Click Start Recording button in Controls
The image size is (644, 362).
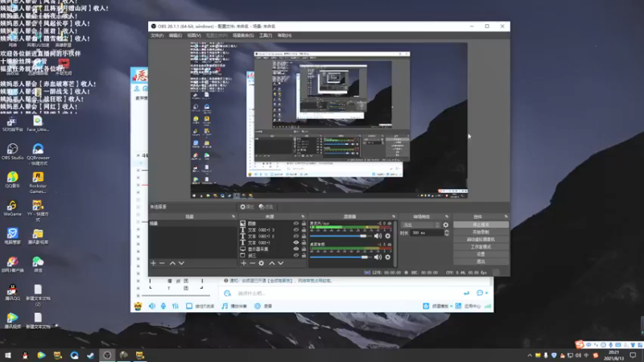(x=481, y=232)
